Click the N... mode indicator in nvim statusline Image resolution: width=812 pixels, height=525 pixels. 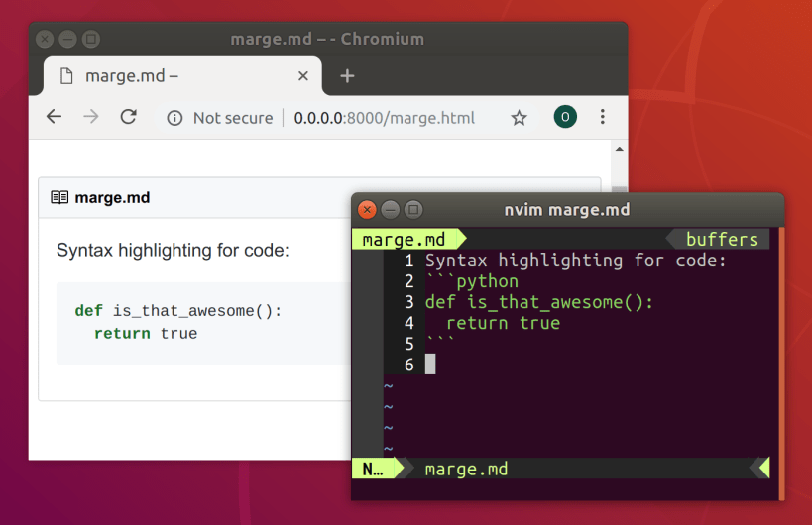373,469
